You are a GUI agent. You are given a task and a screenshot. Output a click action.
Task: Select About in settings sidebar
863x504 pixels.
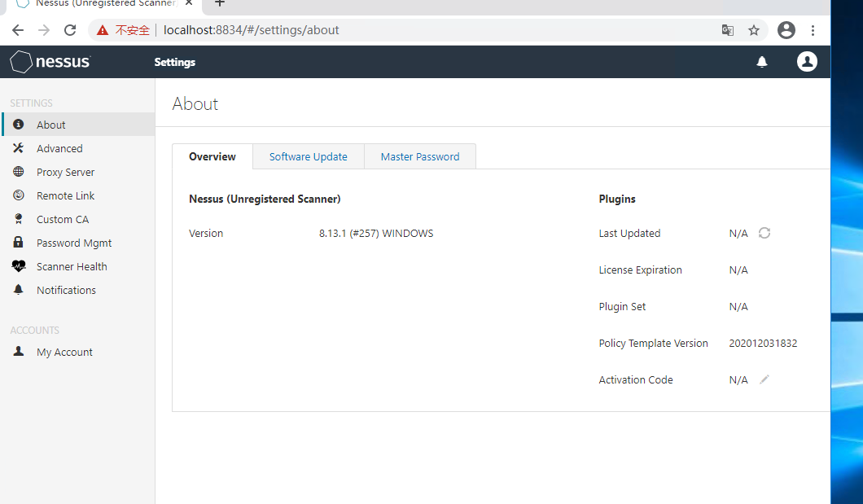[78, 125]
